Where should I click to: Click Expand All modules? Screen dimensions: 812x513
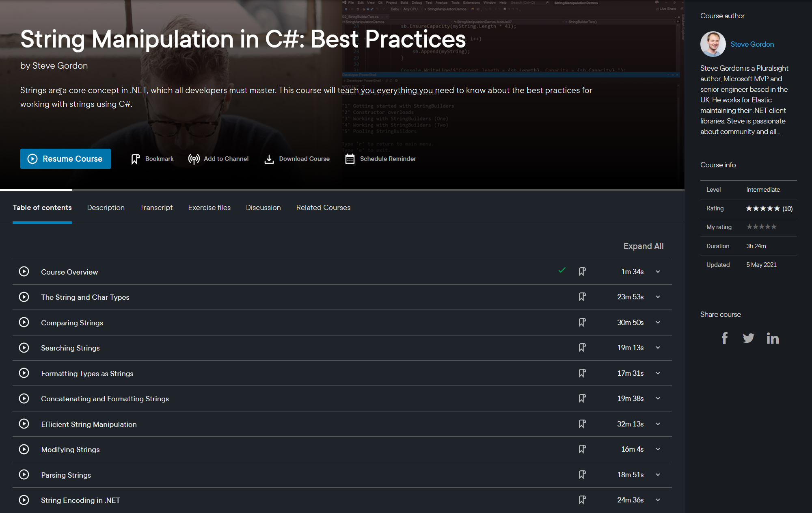click(x=643, y=246)
